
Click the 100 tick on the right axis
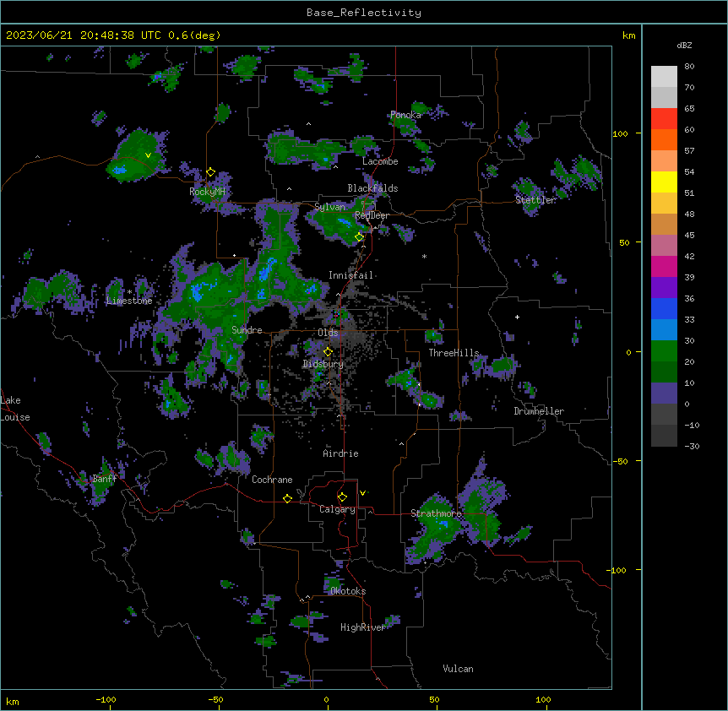pos(620,134)
